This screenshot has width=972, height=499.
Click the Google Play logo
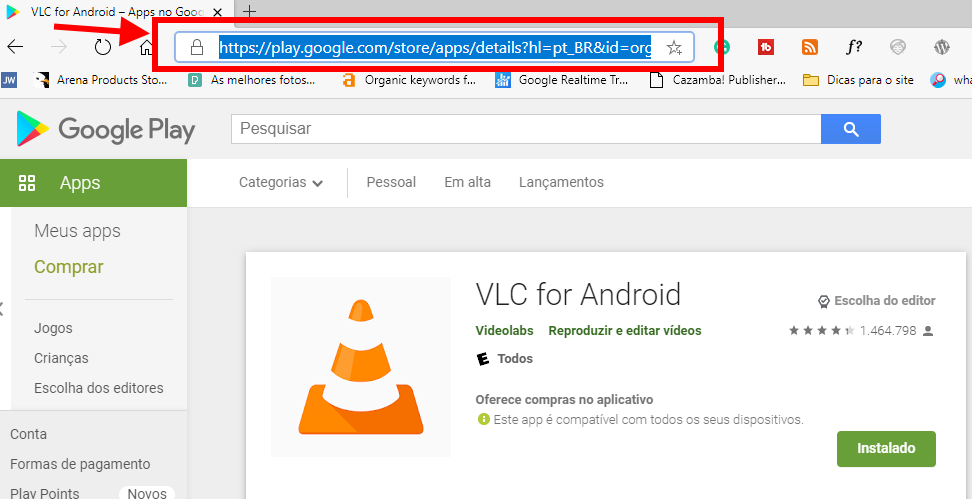click(106, 129)
